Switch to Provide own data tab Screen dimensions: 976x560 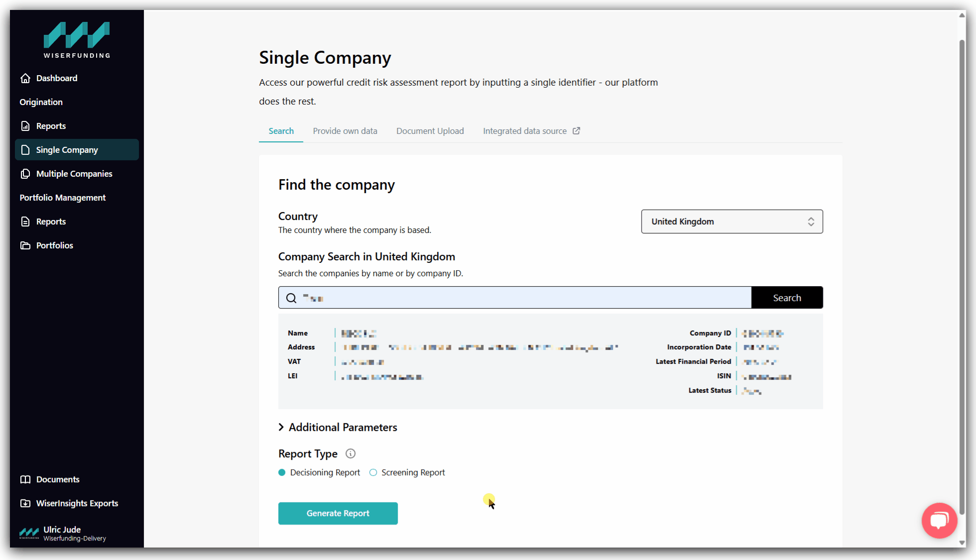pyautogui.click(x=345, y=131)
